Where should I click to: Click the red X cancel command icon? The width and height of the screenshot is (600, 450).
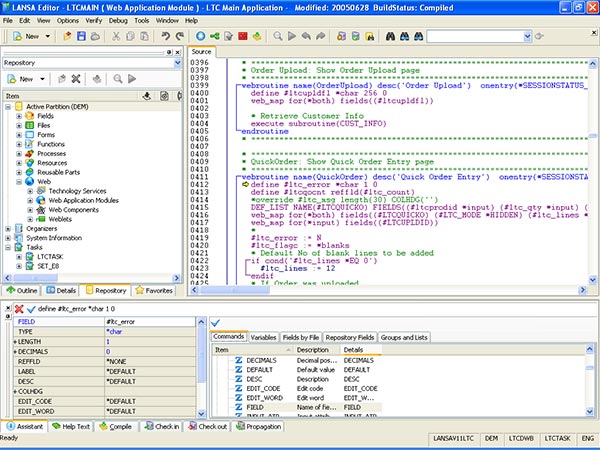tap(19, 307)
